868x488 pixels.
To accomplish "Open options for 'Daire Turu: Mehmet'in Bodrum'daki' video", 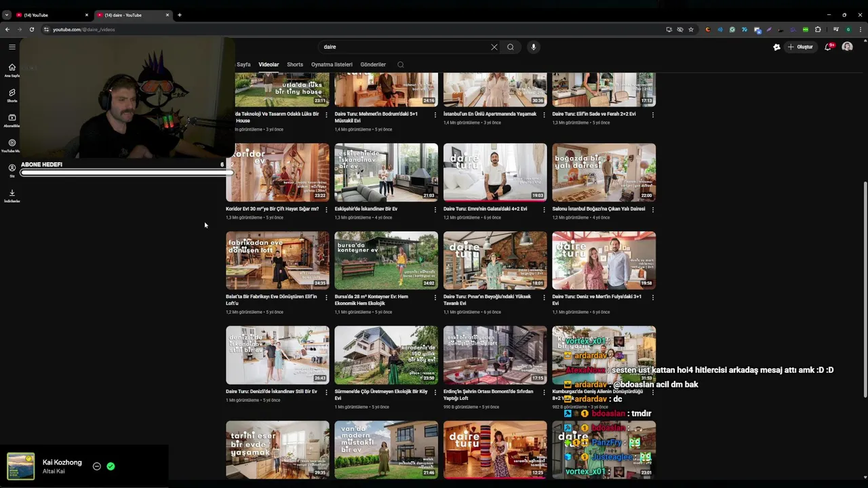I will pos(435,115).
